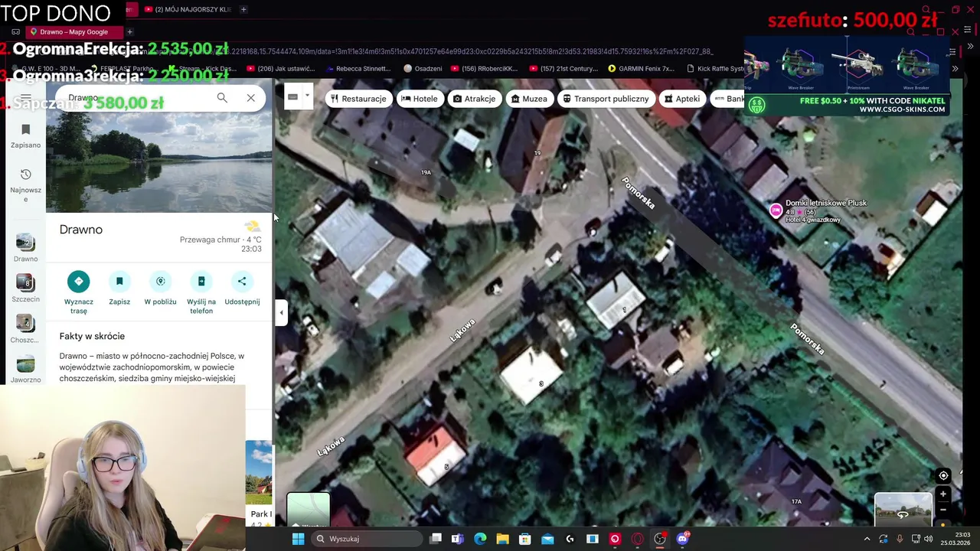
Task: Click the Udostępnij share button
Action: click(x=242, y=289)
